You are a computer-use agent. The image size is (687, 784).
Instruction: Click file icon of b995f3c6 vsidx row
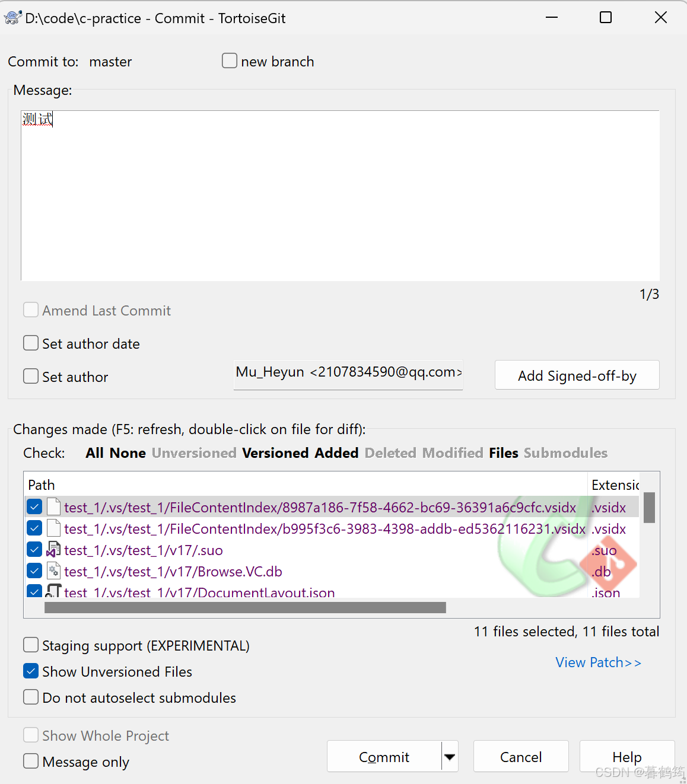click(x=54, y=528)
